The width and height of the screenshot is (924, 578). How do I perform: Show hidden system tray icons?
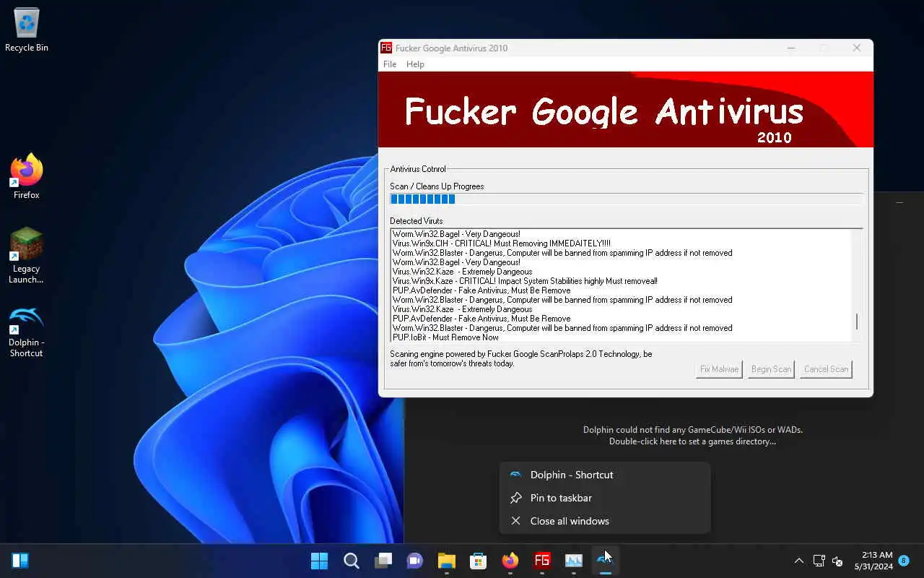point(798,561)
